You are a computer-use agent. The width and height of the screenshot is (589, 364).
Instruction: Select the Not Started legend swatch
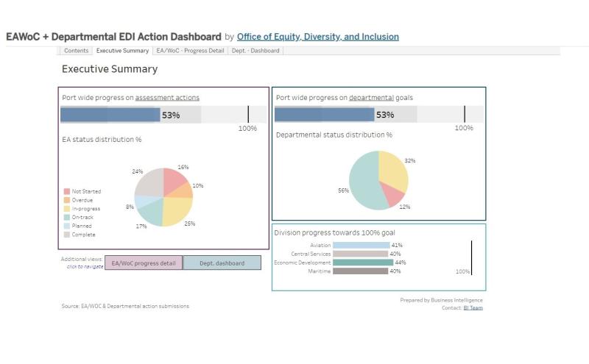pos(67,191)
